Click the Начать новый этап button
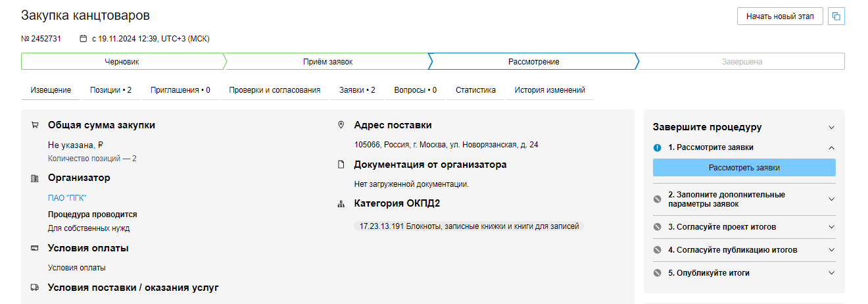Screen dimensions: 868x304 [780, 16]
